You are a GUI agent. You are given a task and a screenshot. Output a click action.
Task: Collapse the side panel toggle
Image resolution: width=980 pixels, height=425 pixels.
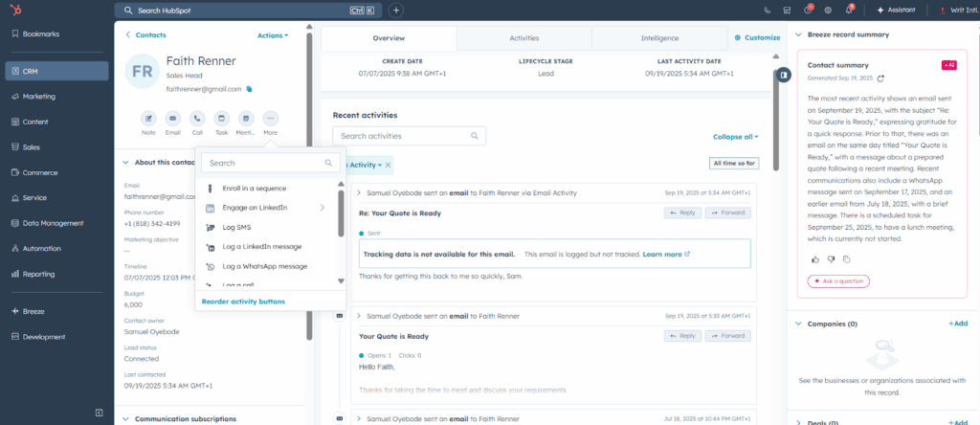(x=783, y=75)
